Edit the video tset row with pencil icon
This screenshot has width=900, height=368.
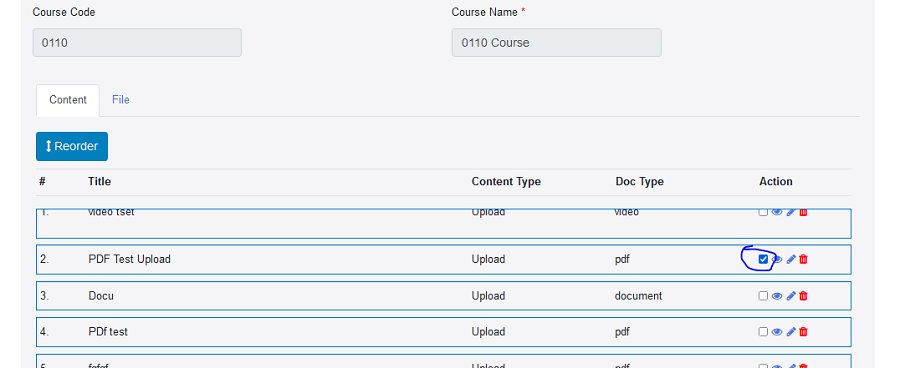(791, 212)
